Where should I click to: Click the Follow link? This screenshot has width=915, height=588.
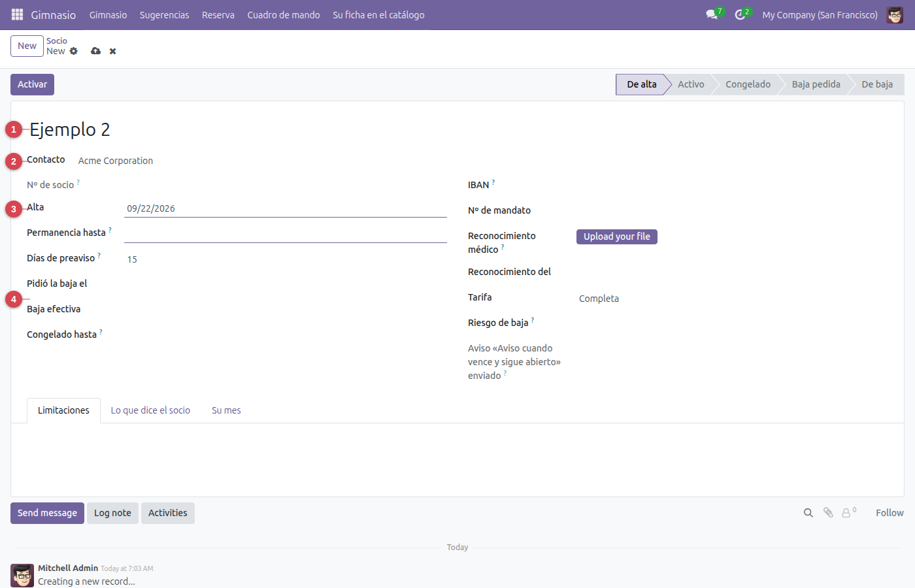(890, 513)
